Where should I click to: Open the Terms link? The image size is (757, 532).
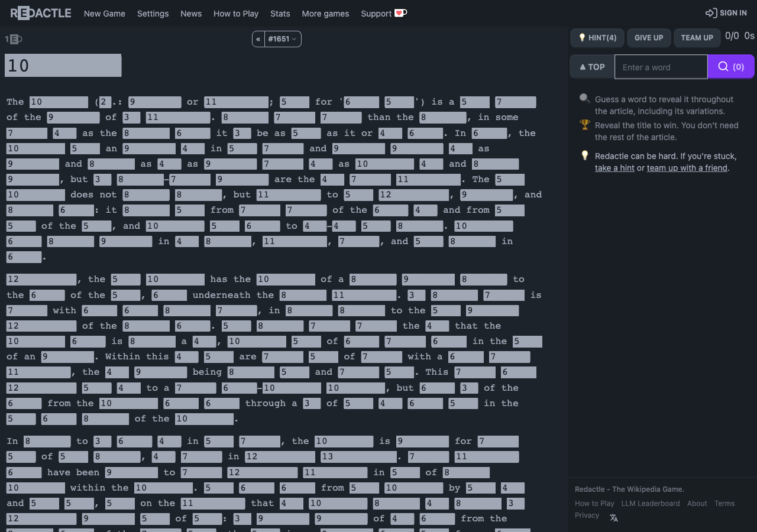[724, 504]
